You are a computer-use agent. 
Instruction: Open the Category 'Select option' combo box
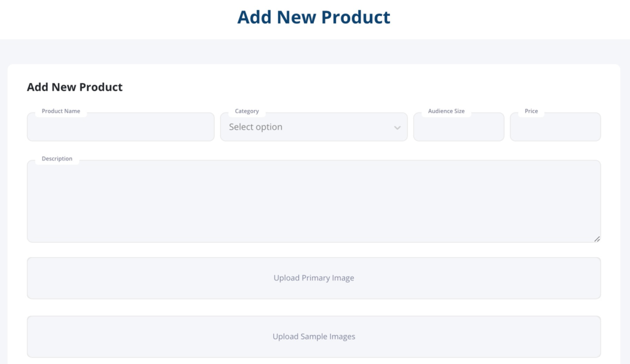coord(314,127)
